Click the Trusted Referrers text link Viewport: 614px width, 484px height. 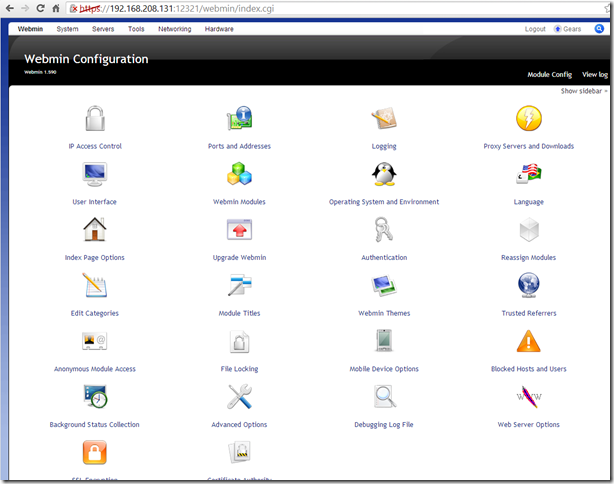529,313
